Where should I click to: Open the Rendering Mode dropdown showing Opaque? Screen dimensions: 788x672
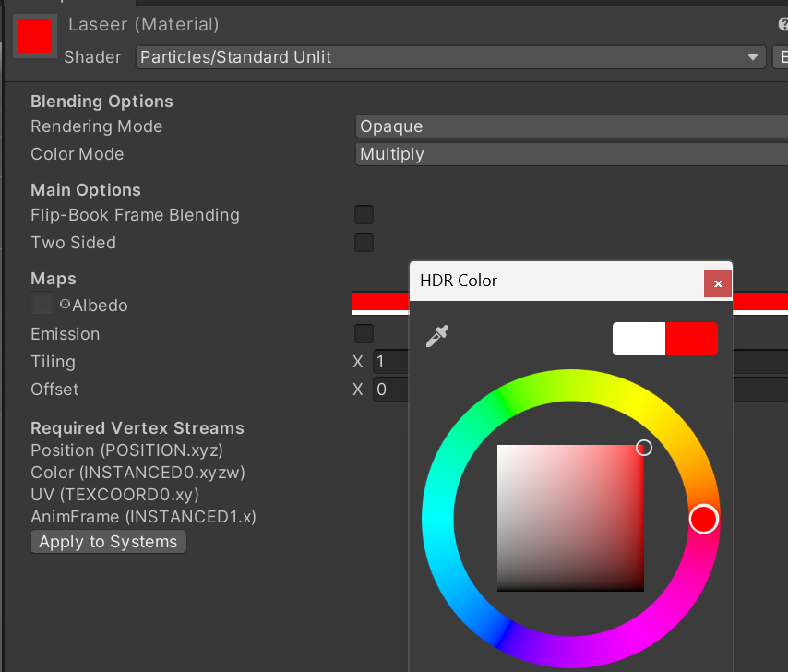pos(571,126)
